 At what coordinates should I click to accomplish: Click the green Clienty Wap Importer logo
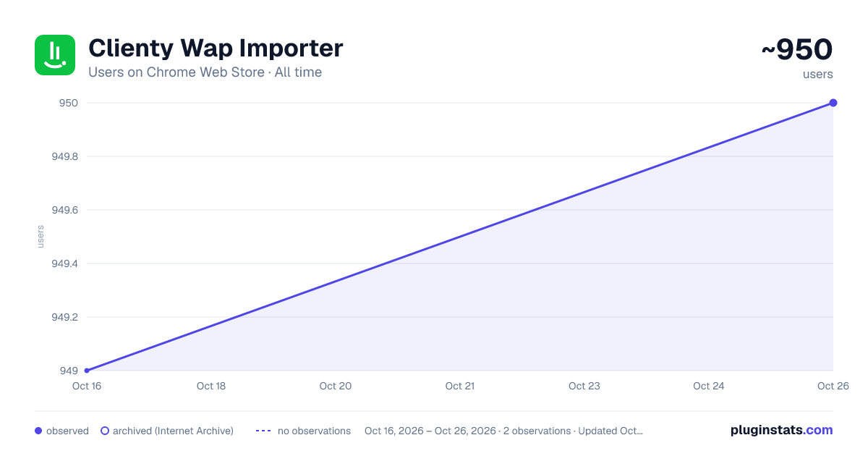point(55,55)
